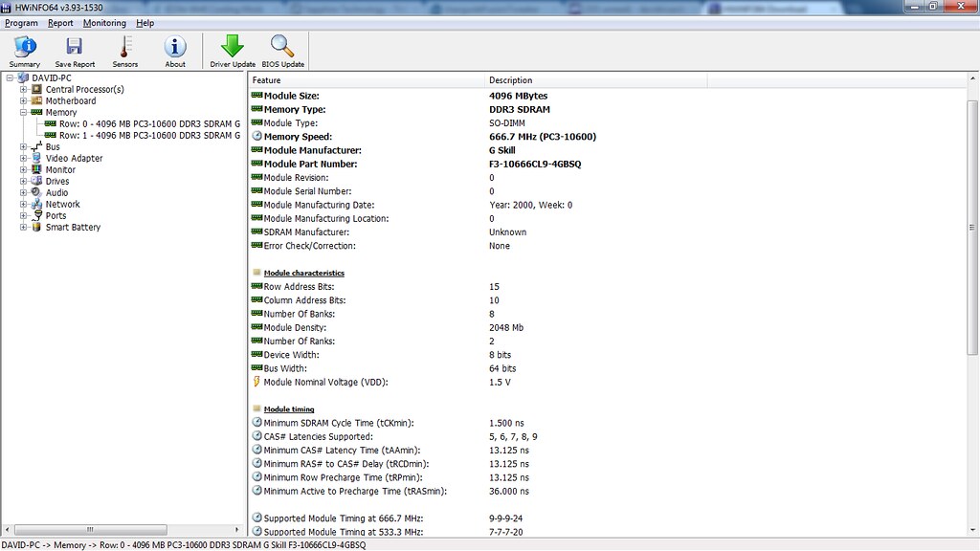Click the Save Report floppy icon
This screenshot has width=980, height=551.
[x=75, y=51]
